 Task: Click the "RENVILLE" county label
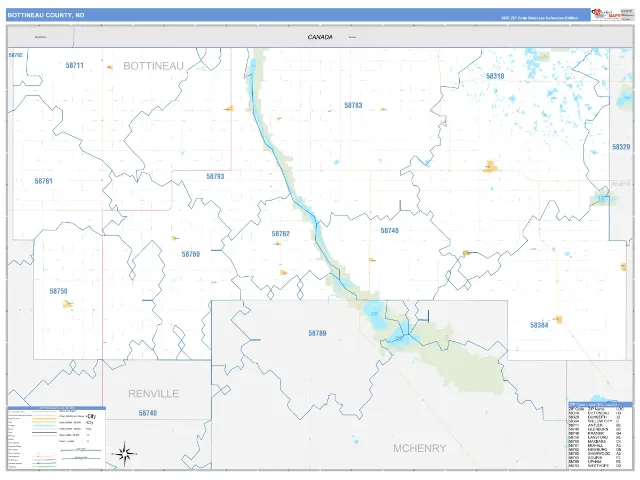pyautogui.click(x=153, y=394)
